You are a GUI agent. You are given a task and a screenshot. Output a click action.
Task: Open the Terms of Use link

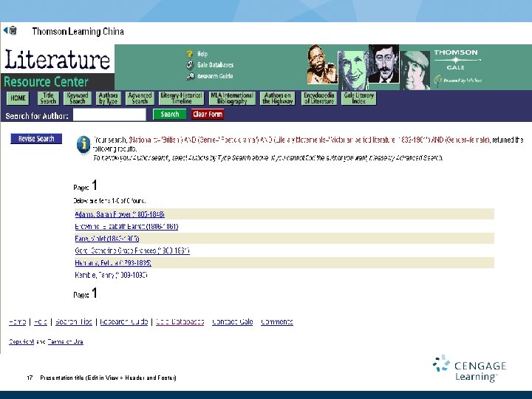click(65, 341)
